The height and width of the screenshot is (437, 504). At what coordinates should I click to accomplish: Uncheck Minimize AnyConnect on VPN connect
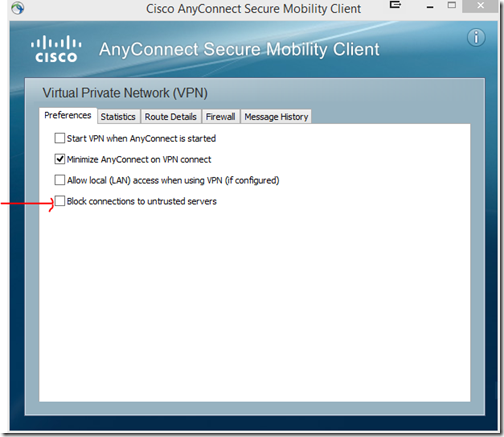(60, 159)
